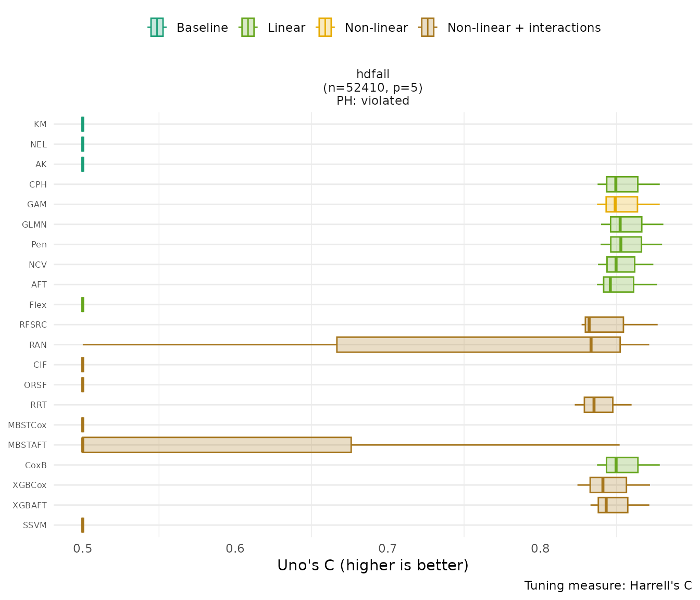Click the Baseline legend color swatch
This screenshot has height=600, width=700.
157,28
